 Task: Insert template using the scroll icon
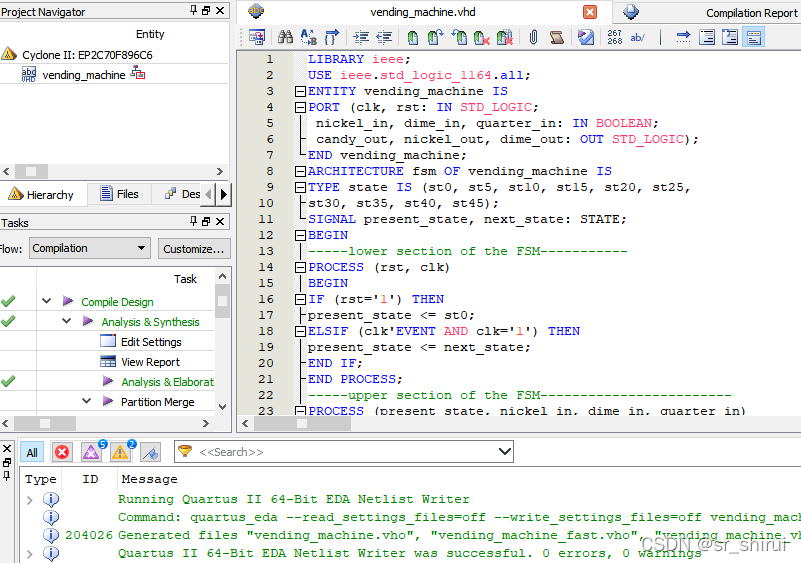pos(556,37)
